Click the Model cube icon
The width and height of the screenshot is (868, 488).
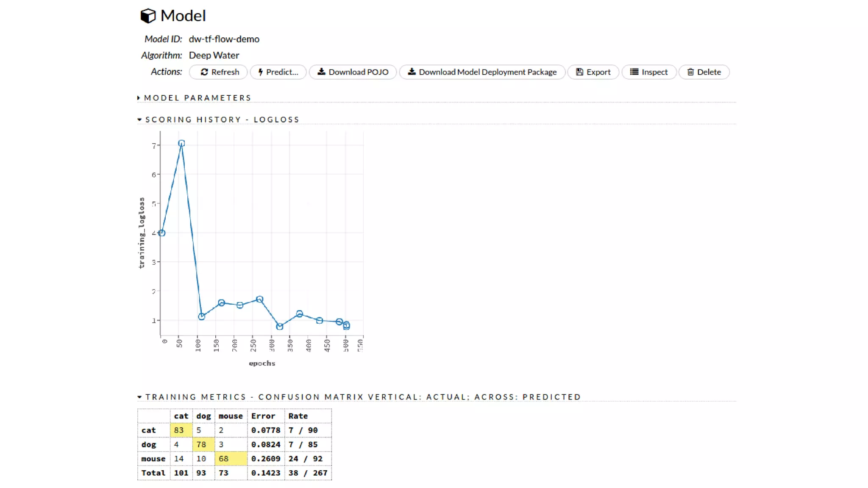pos(148,16)
